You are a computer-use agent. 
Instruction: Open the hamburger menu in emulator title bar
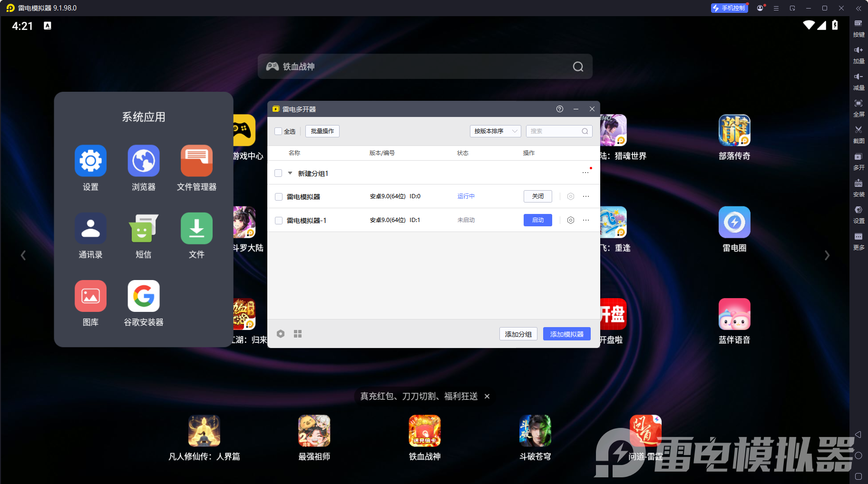(776, 8)
